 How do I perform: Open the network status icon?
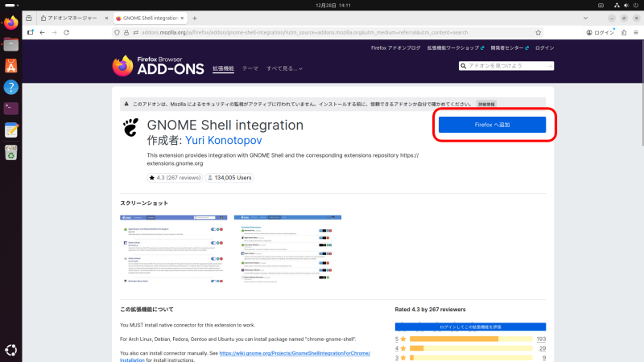(617, 6)
